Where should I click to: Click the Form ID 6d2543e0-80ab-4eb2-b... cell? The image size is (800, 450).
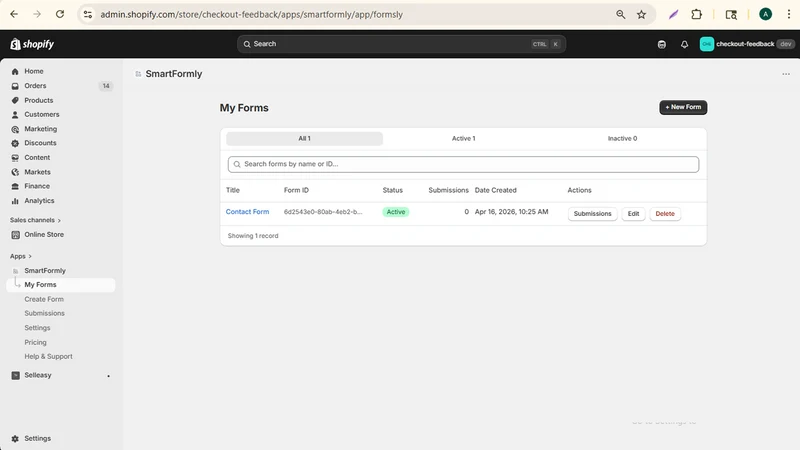(x=323, y=212)
